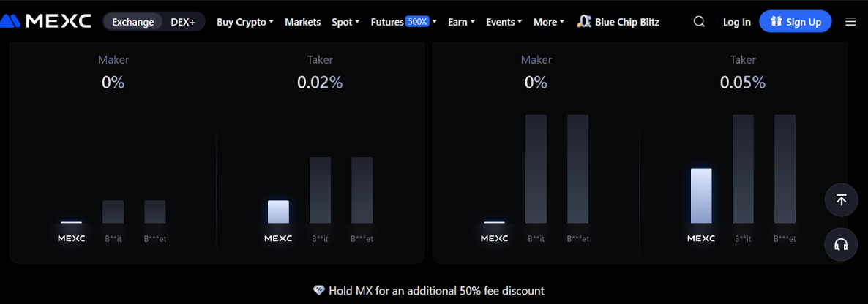Click the Hold MX fee discount text

tap(436, 290)
